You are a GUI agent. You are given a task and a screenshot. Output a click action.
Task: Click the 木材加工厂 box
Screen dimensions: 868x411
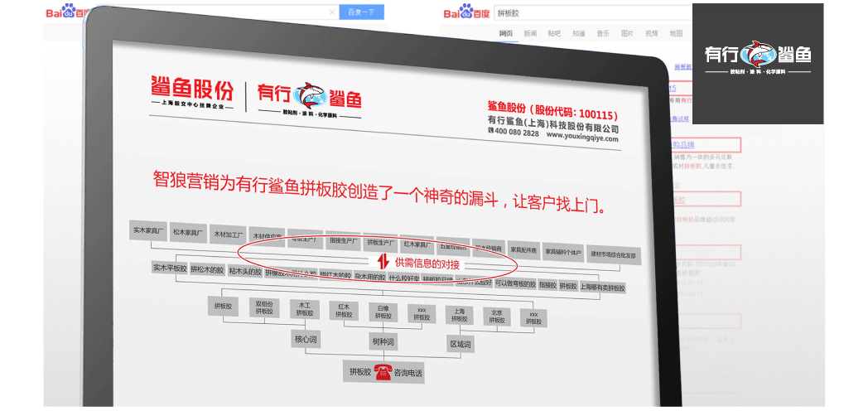click(x=227, y=235)
